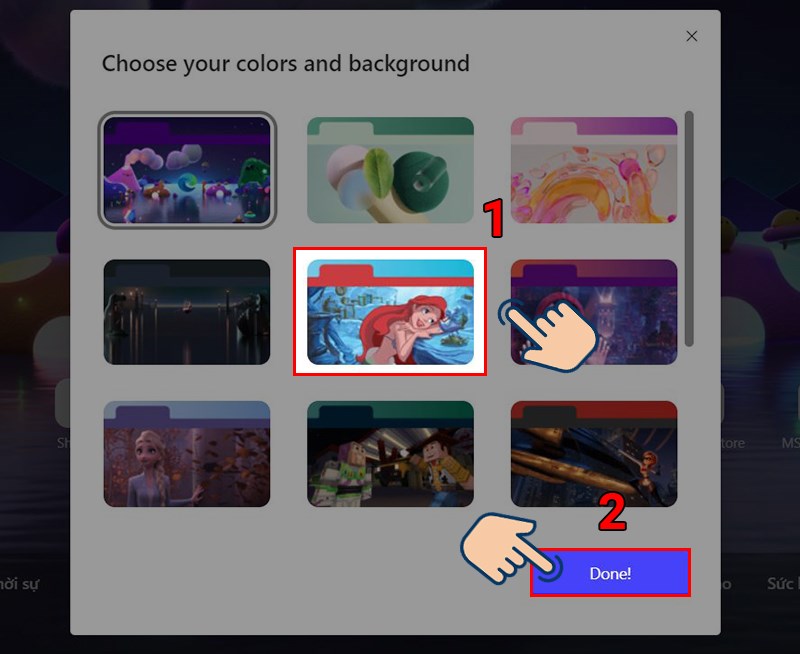
Task: Select the purple city theme thumbnail
Action: tap(594, 312)
